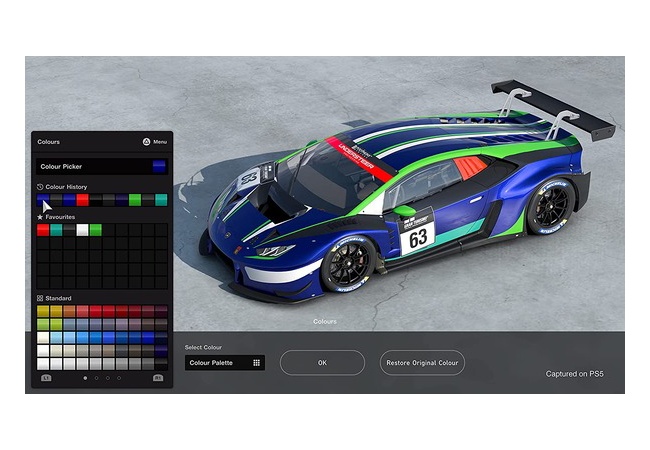The width and height of the screenshot is (650, 450).
Task: Click the car's rear wing in preview
Action: pyautogui.click(x=553, y=109)
